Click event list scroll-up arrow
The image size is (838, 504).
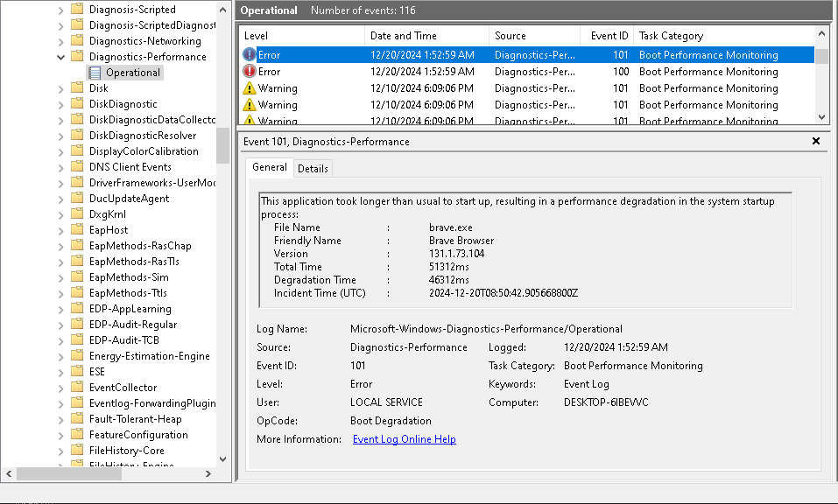click(x=822, y=33)
